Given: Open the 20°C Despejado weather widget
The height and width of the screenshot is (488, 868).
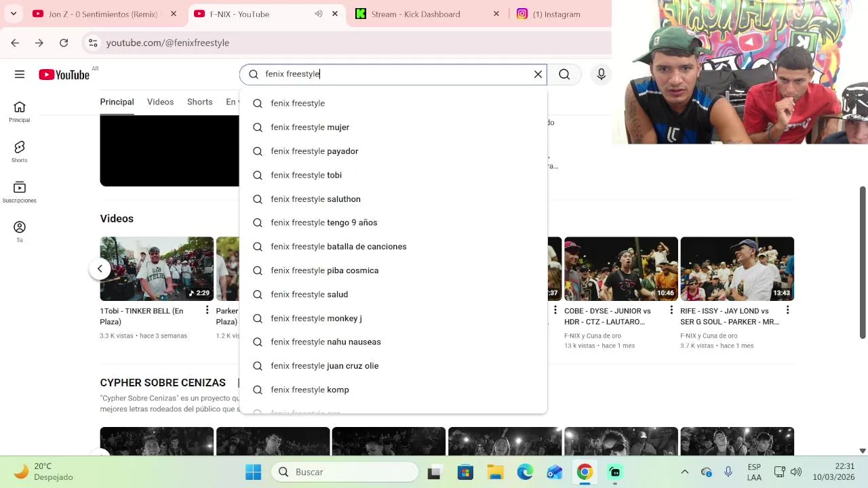Looking at the screenshot, I should pyautogui.click(x=44, y=472).
